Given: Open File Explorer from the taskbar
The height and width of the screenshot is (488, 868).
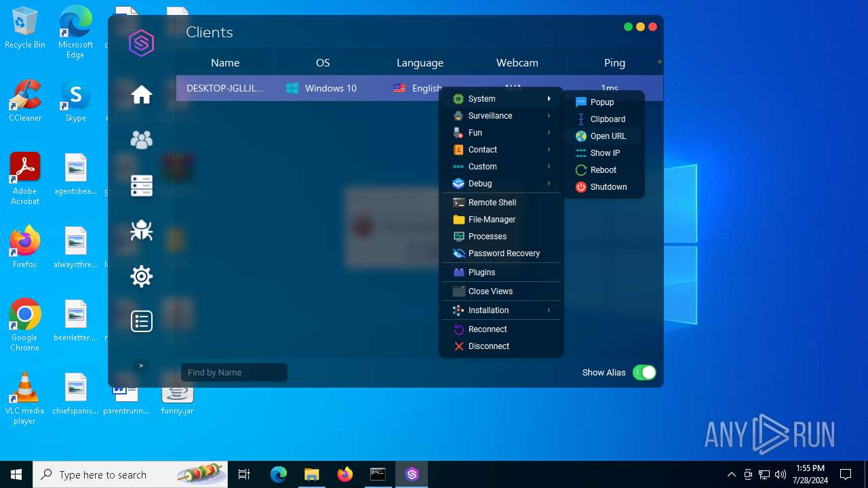Looking at the screenshot, I should coord(311,474).
